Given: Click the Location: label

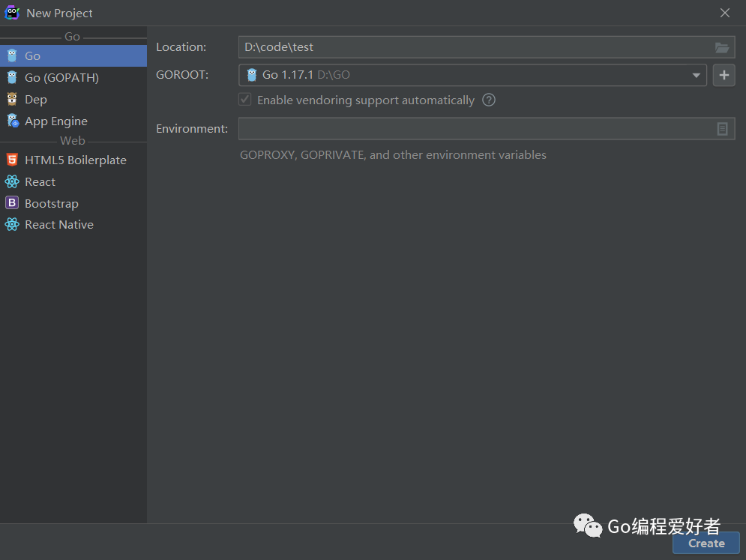Looking at the screenshot, I should [181, 47].
